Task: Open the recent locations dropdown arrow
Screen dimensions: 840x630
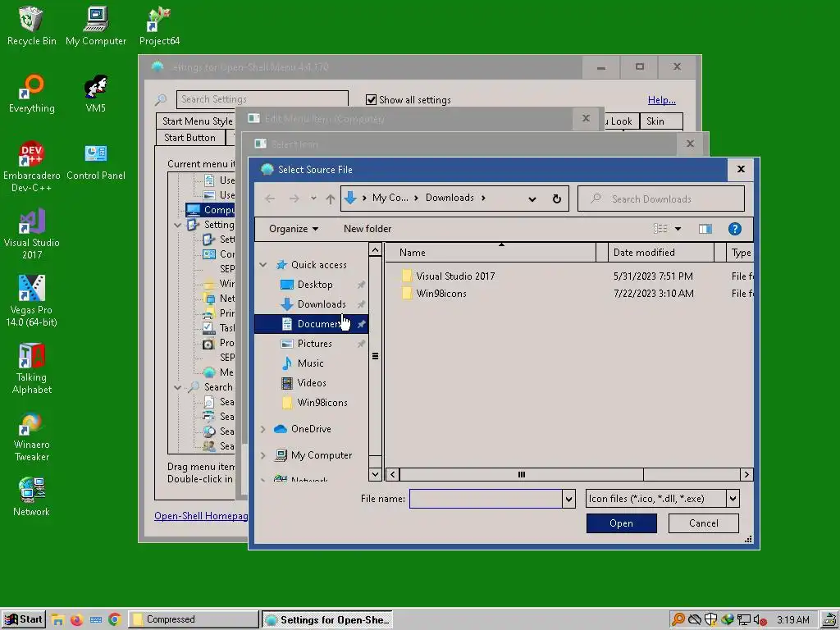Action: [313, 199]
